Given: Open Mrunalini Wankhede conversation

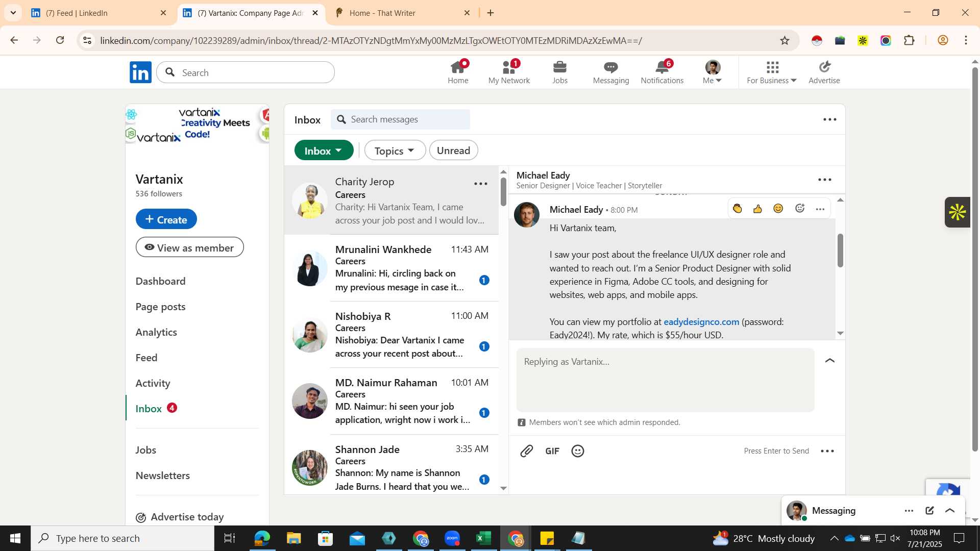Looking at the screenshot, I should click(391, 268).
